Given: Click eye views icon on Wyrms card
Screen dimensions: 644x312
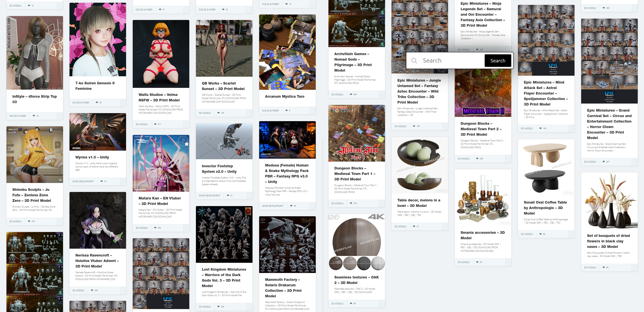Looking at the screenshot, I should 102,181.
